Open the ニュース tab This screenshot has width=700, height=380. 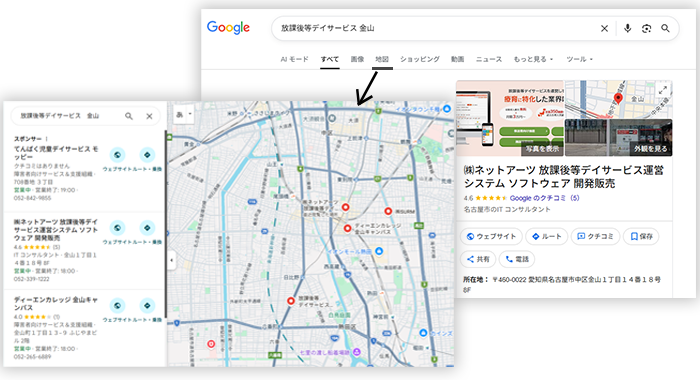click(488, 59)
